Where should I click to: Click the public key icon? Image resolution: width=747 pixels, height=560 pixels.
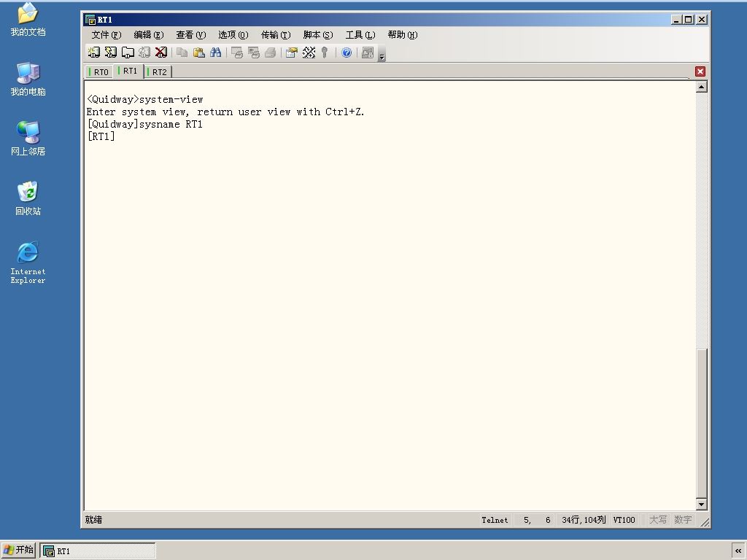[325, 52]
